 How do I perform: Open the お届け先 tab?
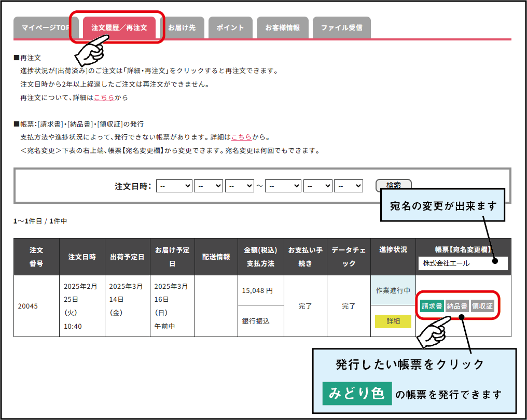click(182, 27)
